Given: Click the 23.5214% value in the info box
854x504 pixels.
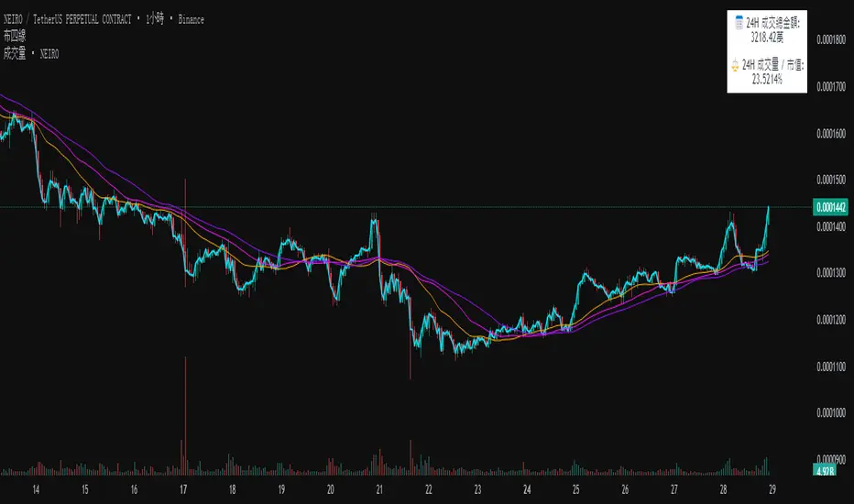Looking at the screenshot, I should 767,80.
